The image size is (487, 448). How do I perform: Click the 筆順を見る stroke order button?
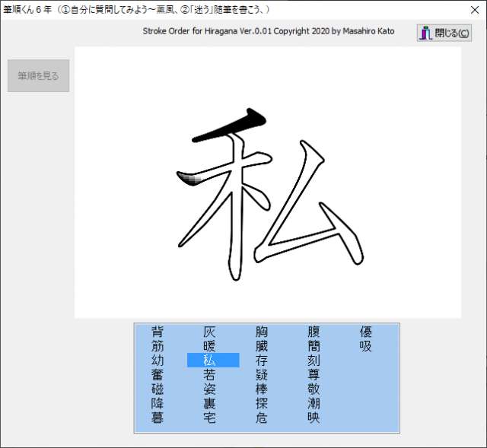click(x=39, y=76)
